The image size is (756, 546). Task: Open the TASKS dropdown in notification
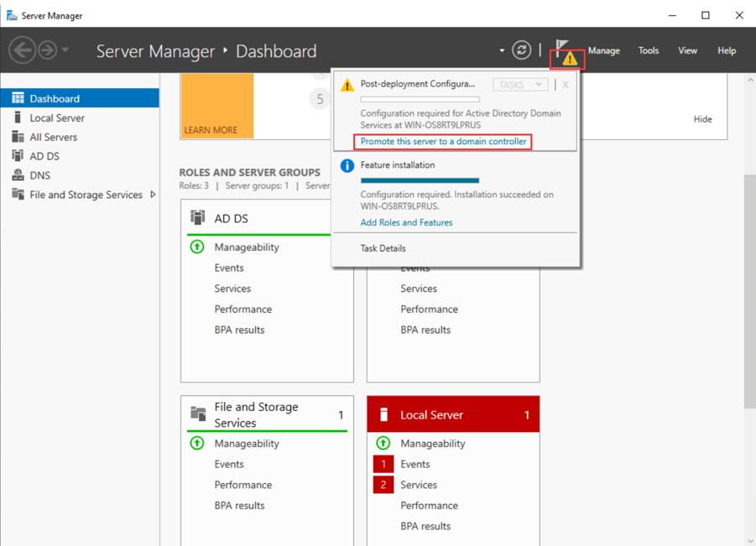click(x=519, y=85)
